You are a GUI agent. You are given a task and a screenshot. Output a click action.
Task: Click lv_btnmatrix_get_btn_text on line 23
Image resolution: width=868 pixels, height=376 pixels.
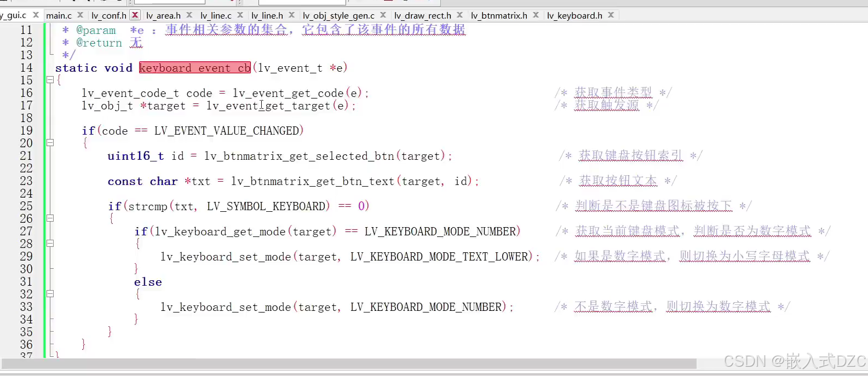click(x=313, y=181)
